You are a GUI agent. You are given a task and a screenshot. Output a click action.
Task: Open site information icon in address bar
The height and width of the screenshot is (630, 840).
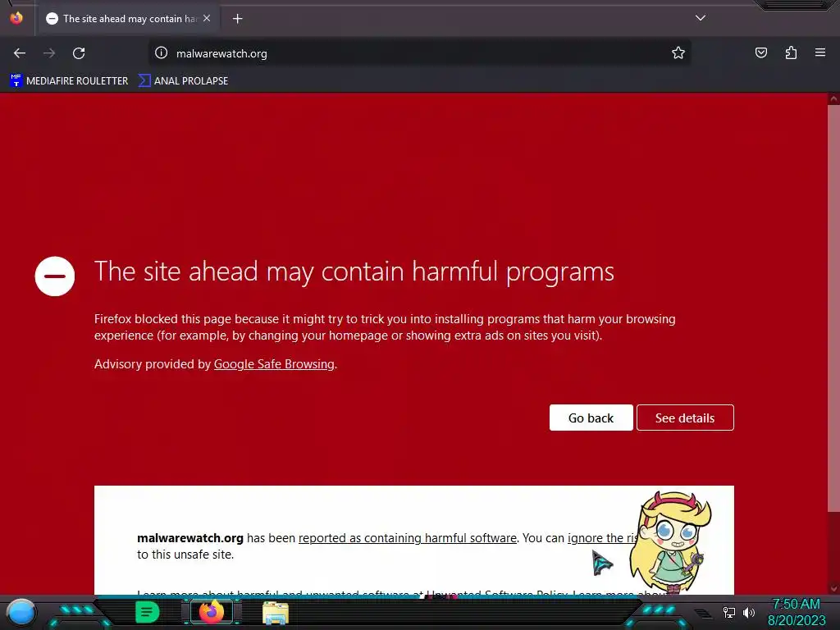pos(162,53)
